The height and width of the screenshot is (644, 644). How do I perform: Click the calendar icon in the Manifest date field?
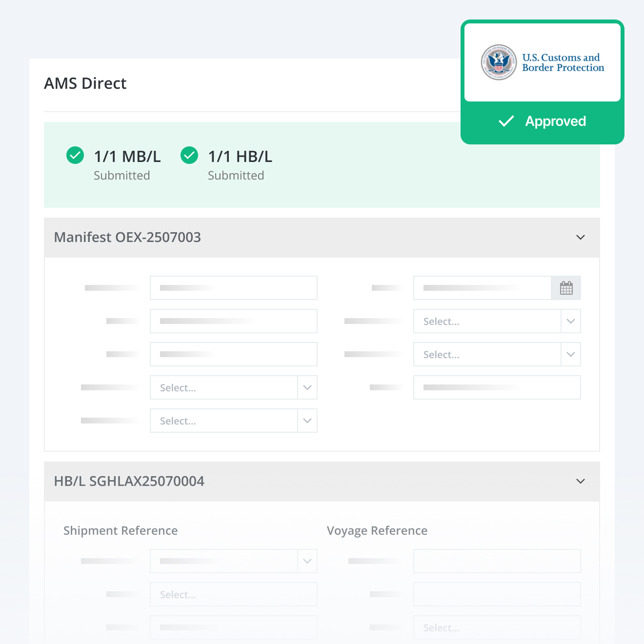(566, 288)
